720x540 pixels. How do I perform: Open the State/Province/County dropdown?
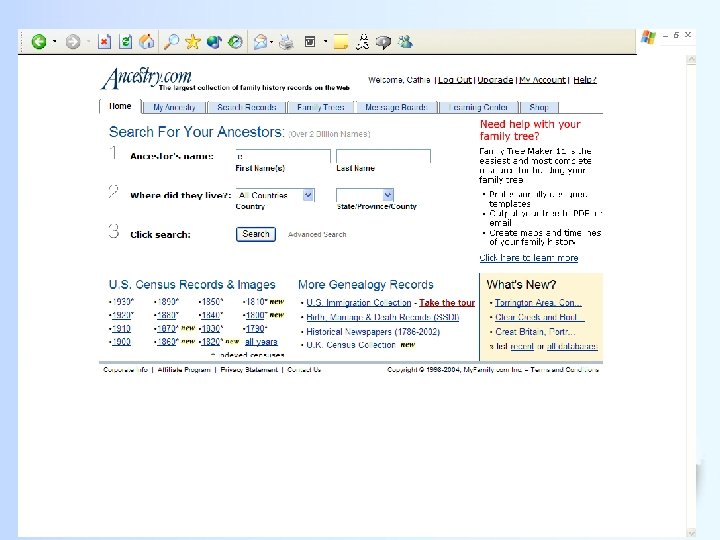coord(365,195)
